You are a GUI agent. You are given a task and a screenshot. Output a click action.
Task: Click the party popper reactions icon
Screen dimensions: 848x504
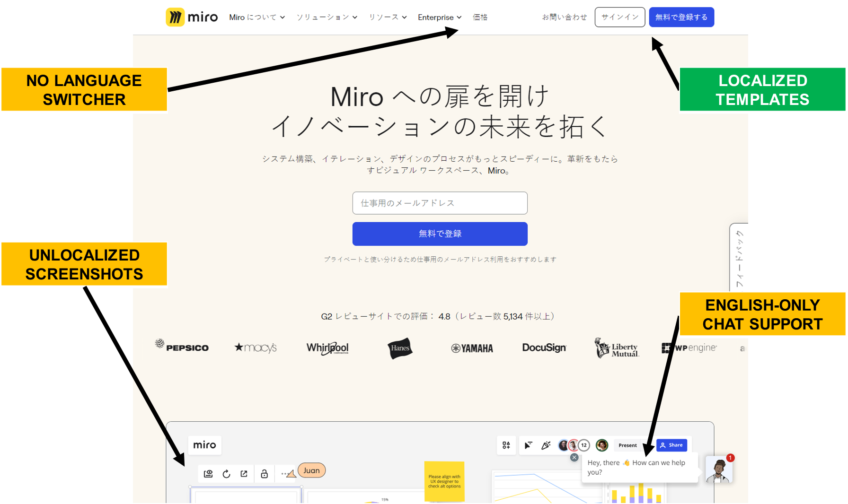pyautogui.click(x=546, y=445)
